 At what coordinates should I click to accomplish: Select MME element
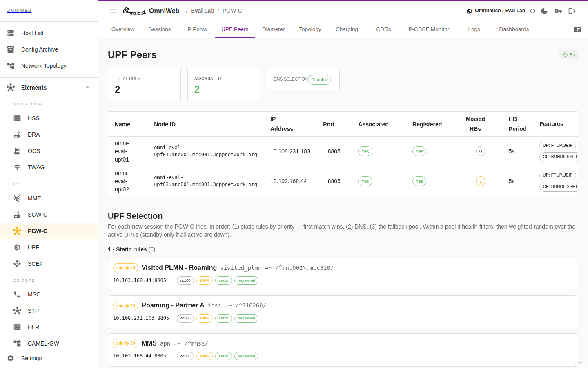coord(49,198)
